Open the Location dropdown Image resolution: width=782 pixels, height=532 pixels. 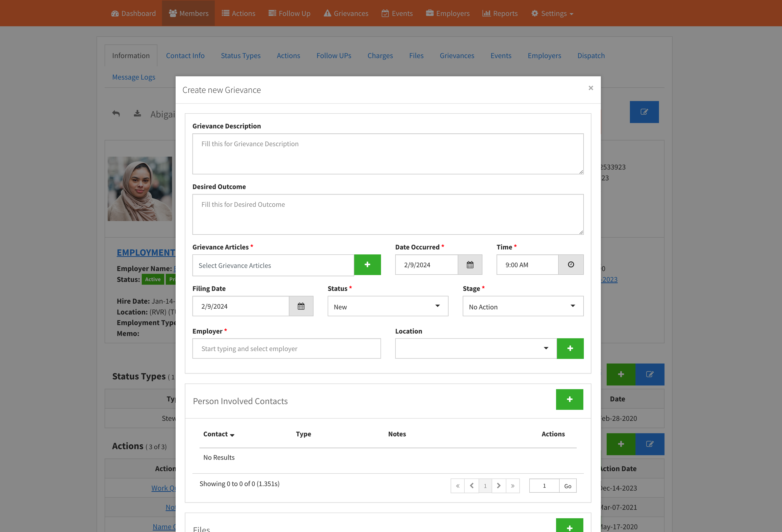click(x=476, y=349)
